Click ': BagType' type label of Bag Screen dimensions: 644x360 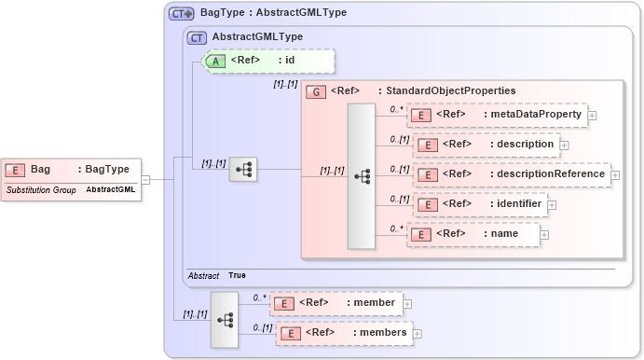click(103, 169)
